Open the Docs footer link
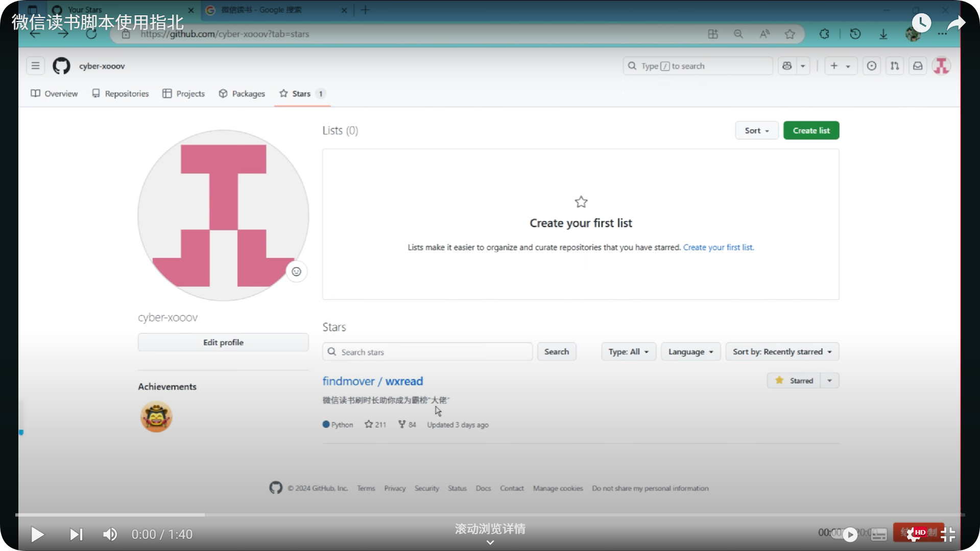Screen dimensions: 980x551 [x=484, y=489]
